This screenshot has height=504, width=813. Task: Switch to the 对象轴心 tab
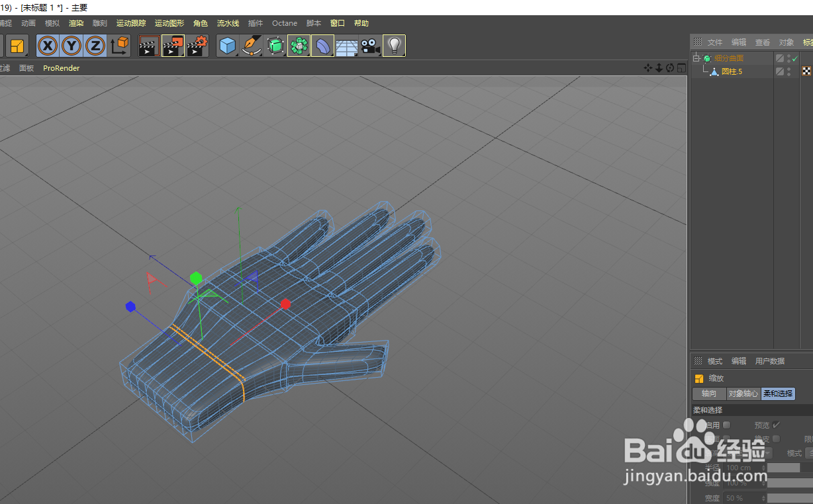pyautogui.click(x=743, y=394)
